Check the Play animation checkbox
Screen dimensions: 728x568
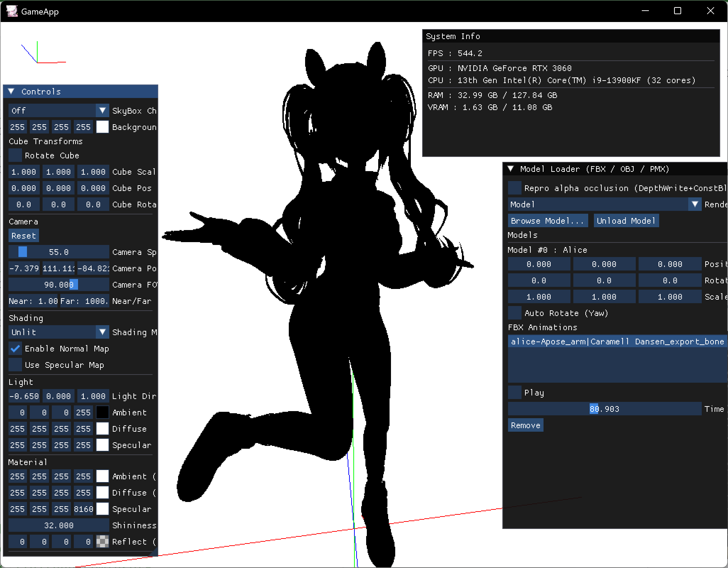click(x=515, y=393)
